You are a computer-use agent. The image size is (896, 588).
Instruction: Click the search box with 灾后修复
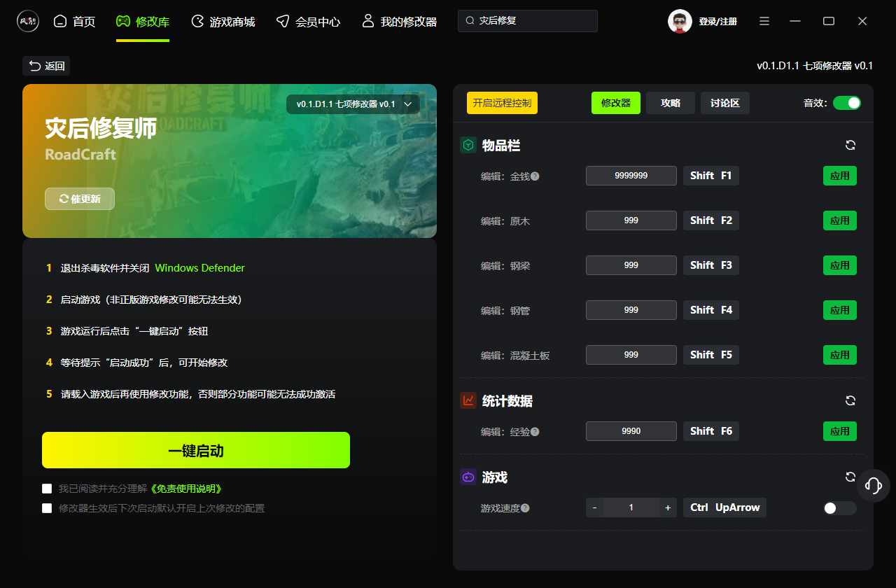point(528,21)
